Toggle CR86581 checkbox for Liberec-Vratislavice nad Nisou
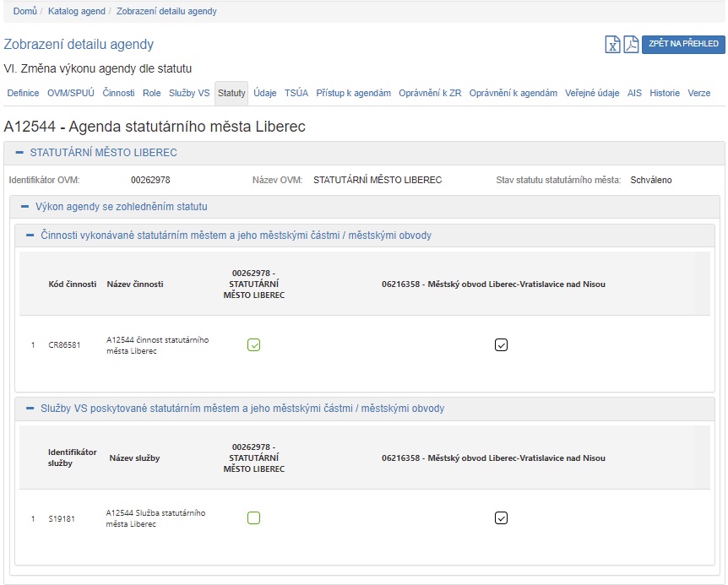 [x=501, y=344]
